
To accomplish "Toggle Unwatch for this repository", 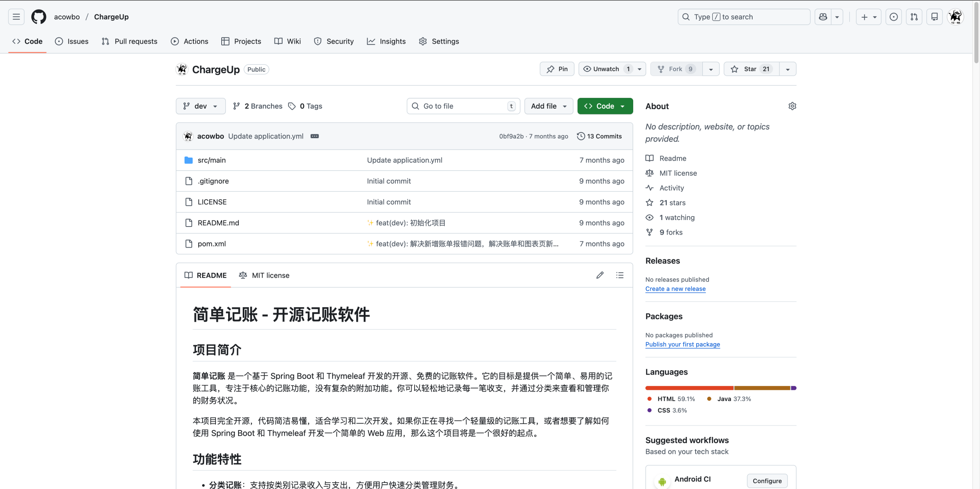I will [606, 69].
